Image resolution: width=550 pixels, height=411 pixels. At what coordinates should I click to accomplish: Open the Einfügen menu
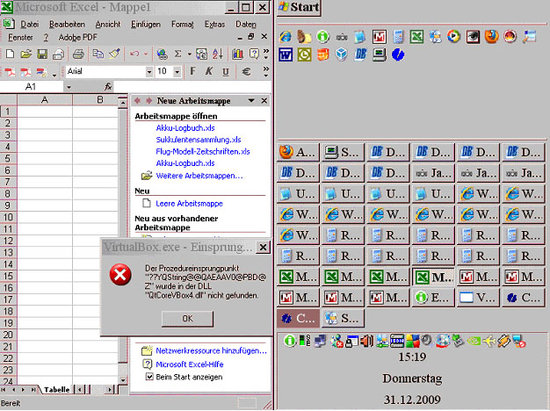[146, 24]
